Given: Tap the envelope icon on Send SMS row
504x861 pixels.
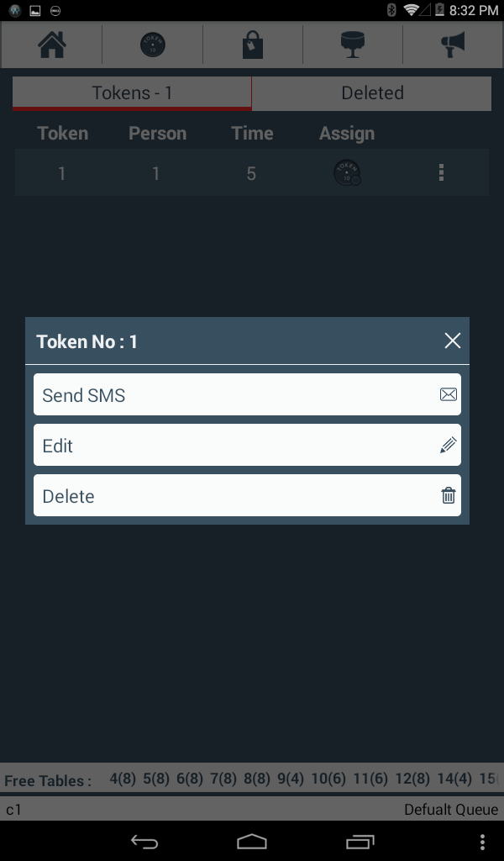Looking at the screenshot, I should (447, 394).
